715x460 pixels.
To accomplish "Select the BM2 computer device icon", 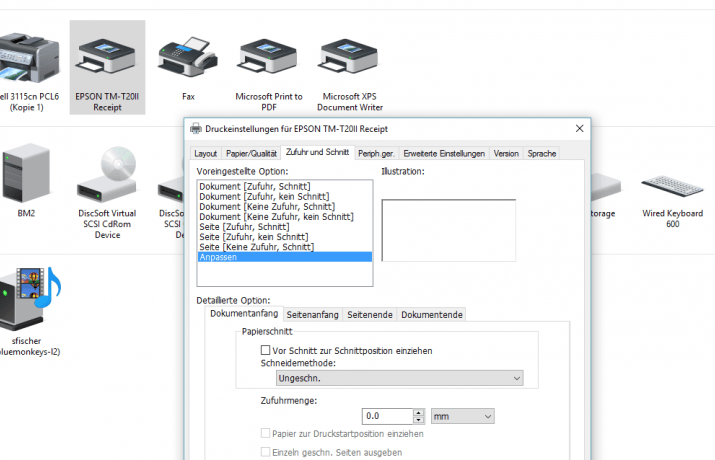I will coord(26,173).
